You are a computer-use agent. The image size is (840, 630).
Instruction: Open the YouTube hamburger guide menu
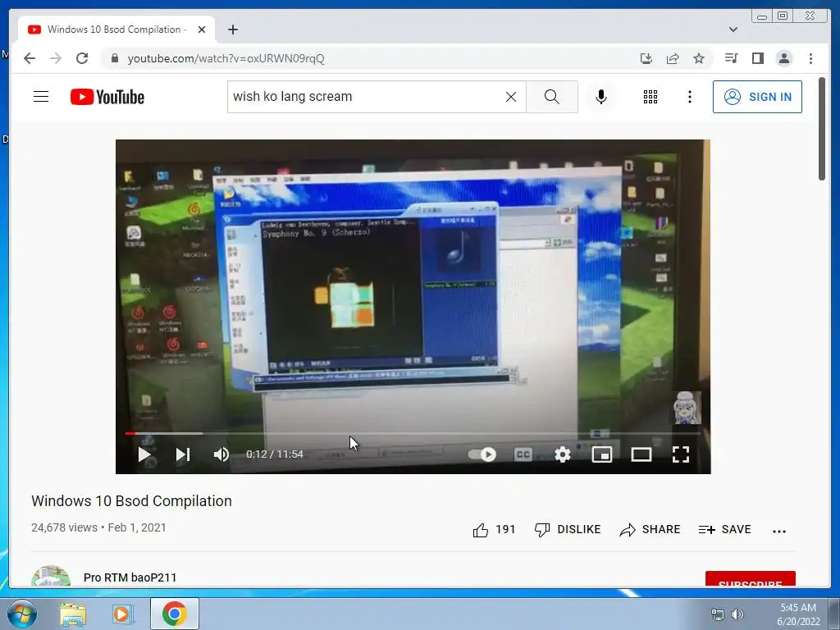(41, 97)
